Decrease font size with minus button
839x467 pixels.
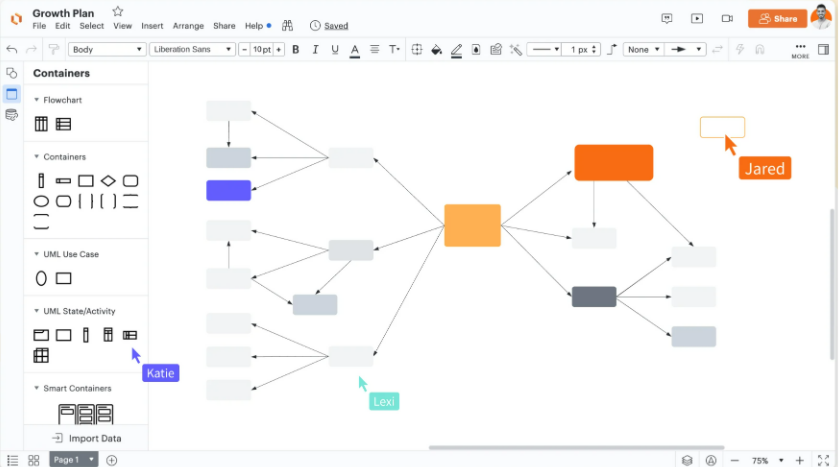tap(245, 50)
